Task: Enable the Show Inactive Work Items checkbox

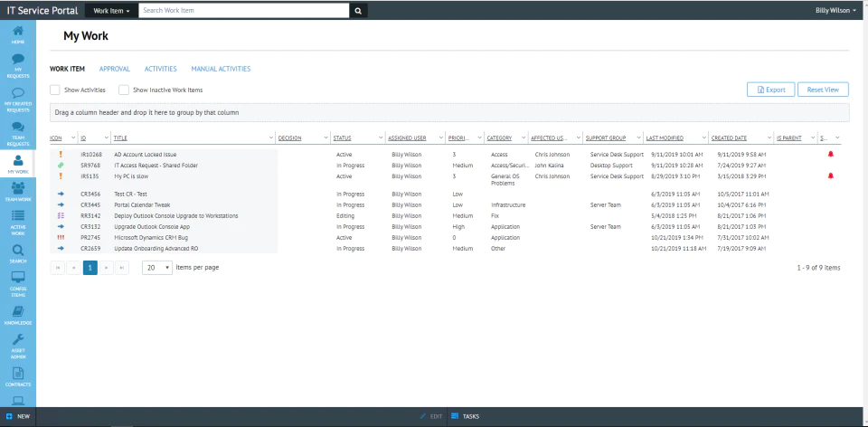Action: pos(124,90)
